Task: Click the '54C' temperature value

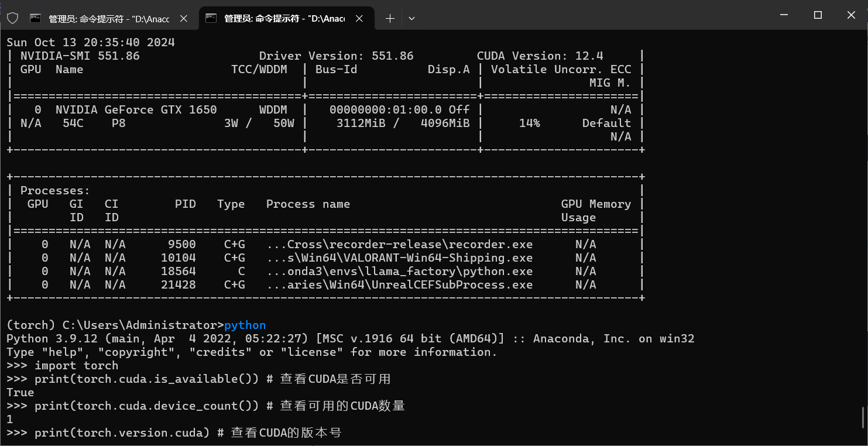Action: 73,123
